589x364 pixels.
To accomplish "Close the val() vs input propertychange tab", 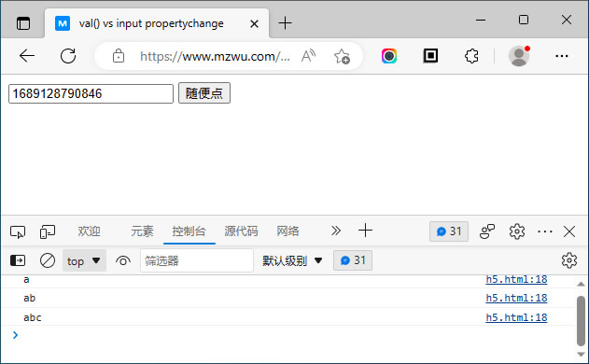I will coord(254,23).
